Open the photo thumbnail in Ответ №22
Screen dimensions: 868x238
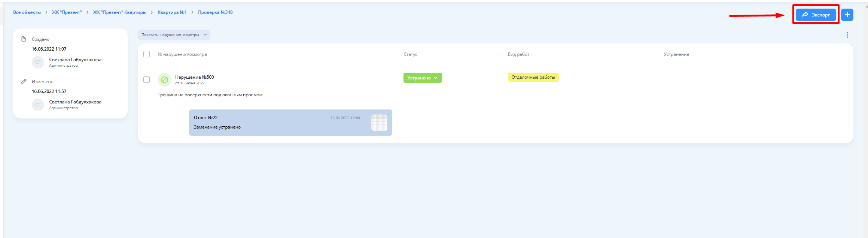pyautogui.click(x=379, y=123)
